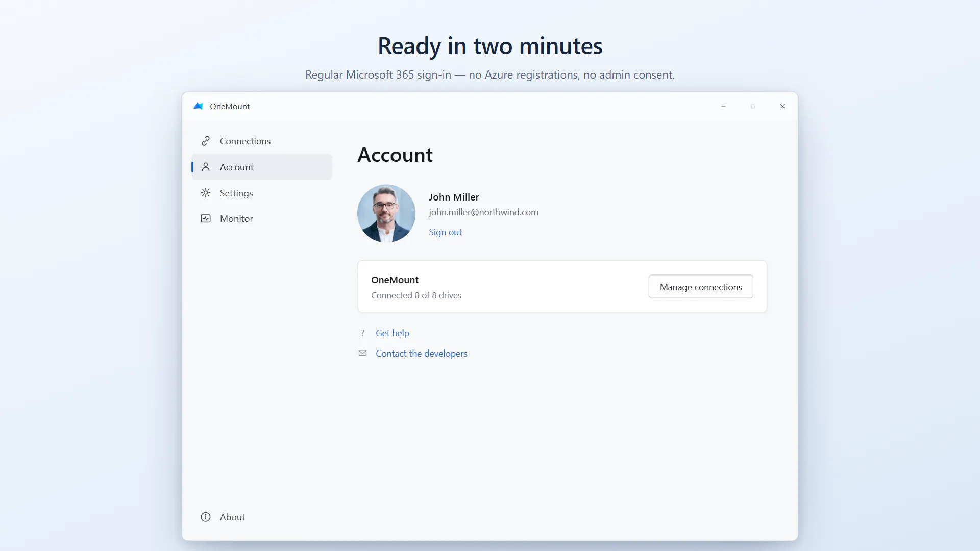Click the Account person icon in sidebar
Image resolution: width=980 pixels, height=551 pixels.
tap(206, 167)
